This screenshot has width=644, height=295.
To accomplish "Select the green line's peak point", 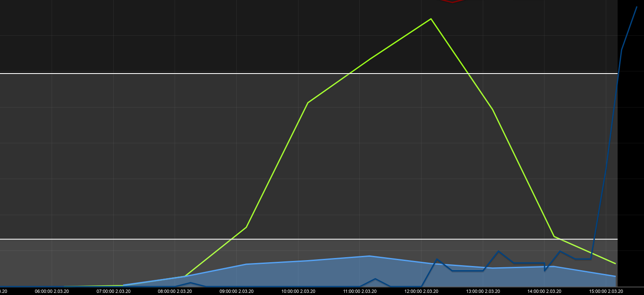I will coord(431,19).
